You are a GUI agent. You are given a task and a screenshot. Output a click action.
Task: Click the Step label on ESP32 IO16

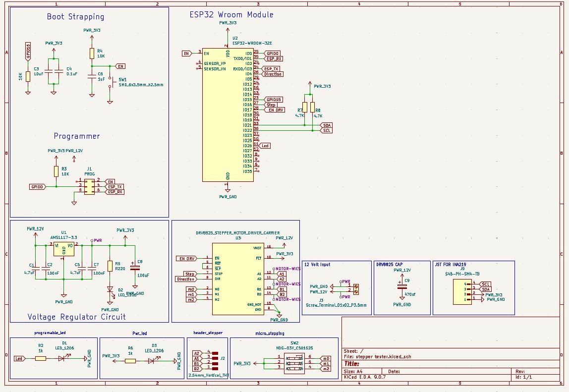[271, 105]
